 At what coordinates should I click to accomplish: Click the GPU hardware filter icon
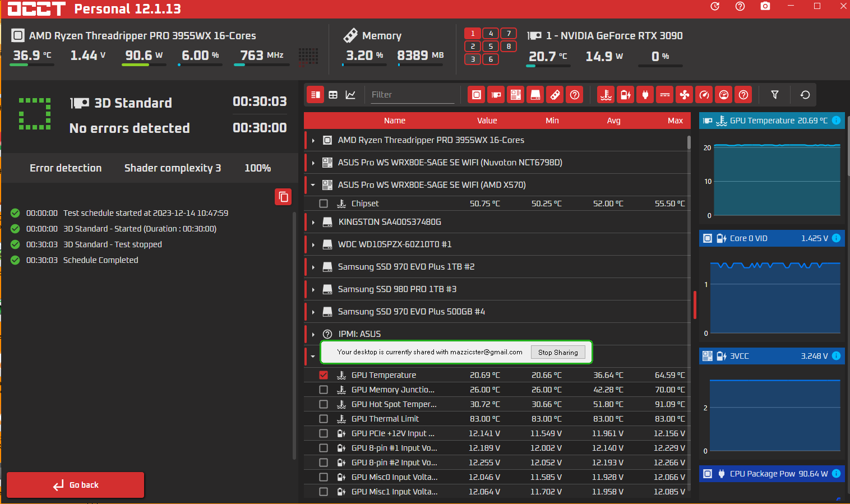(496, 95)
